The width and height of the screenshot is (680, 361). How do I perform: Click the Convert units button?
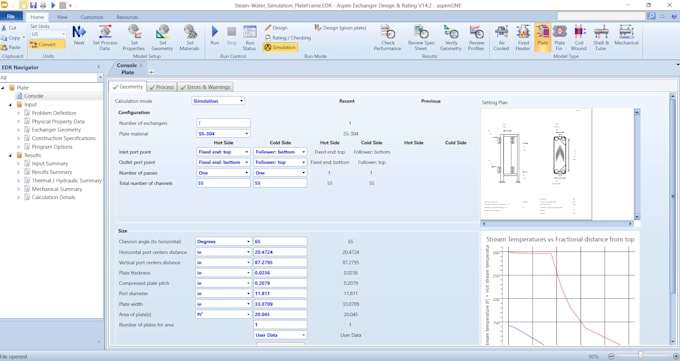coord(47,44)
